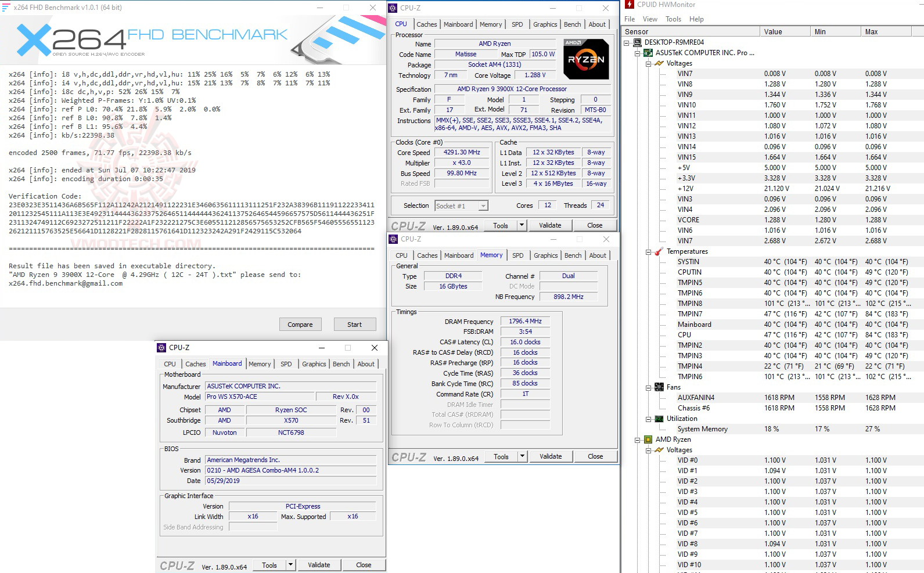Click the ASUSTeK motherboard chip icon

pos(648,53)
